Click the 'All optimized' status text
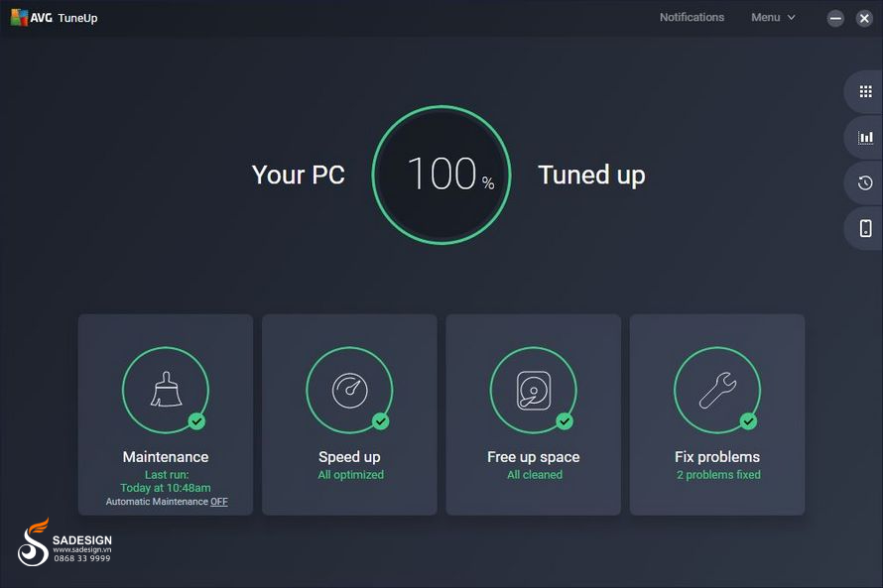Screen dimensions: 883x588 point(350,475)
